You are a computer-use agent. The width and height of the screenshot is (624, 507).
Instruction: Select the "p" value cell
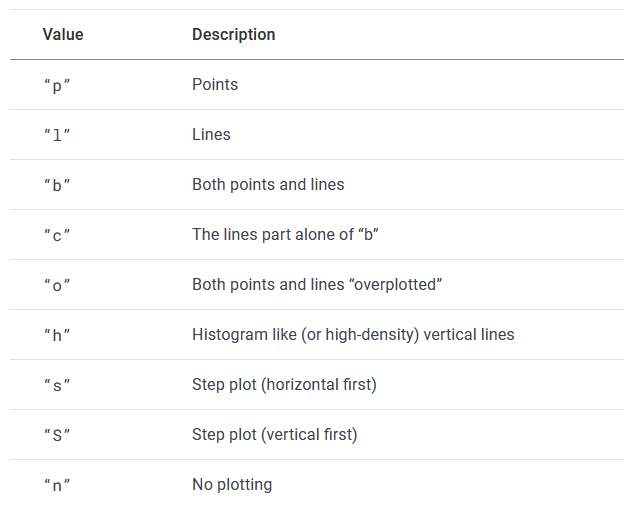click(58, 85)
